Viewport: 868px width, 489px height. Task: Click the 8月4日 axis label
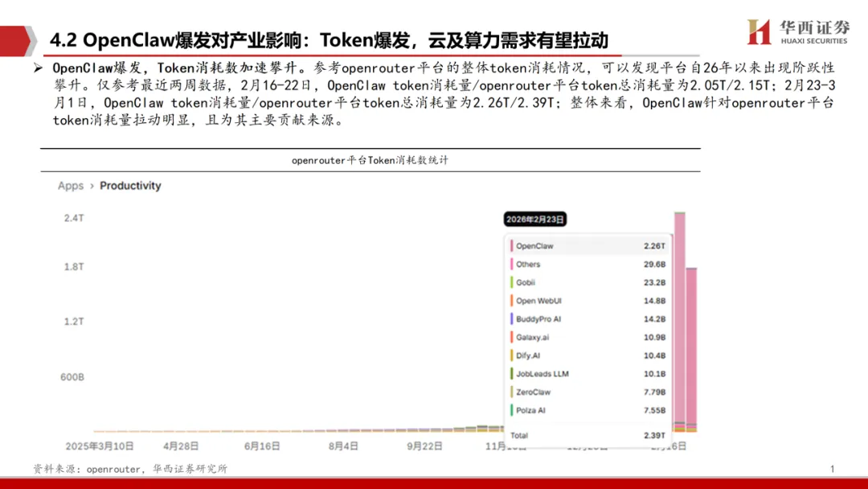[343, 446]
